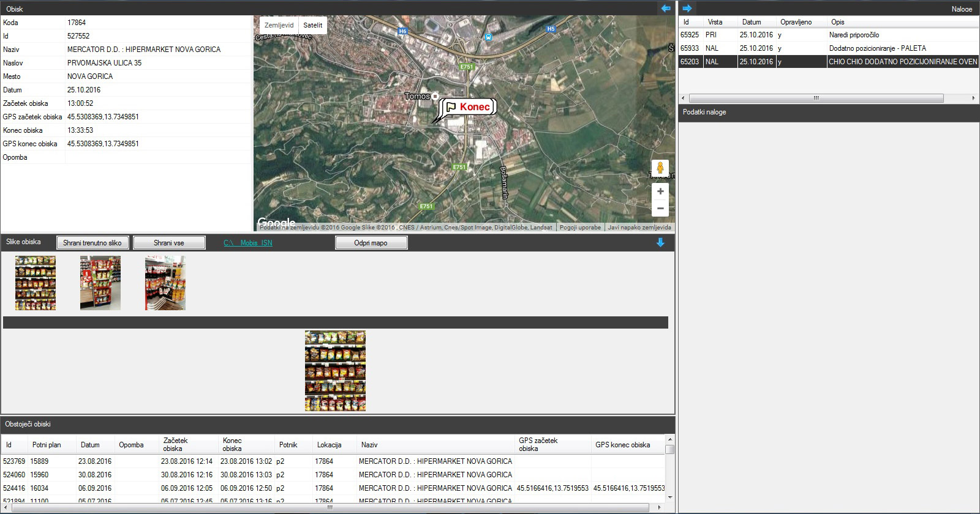Click the Naloge table horizontal scrollbar
The height and width of the screenshot is (514, 980).
[x=816, y=98]
